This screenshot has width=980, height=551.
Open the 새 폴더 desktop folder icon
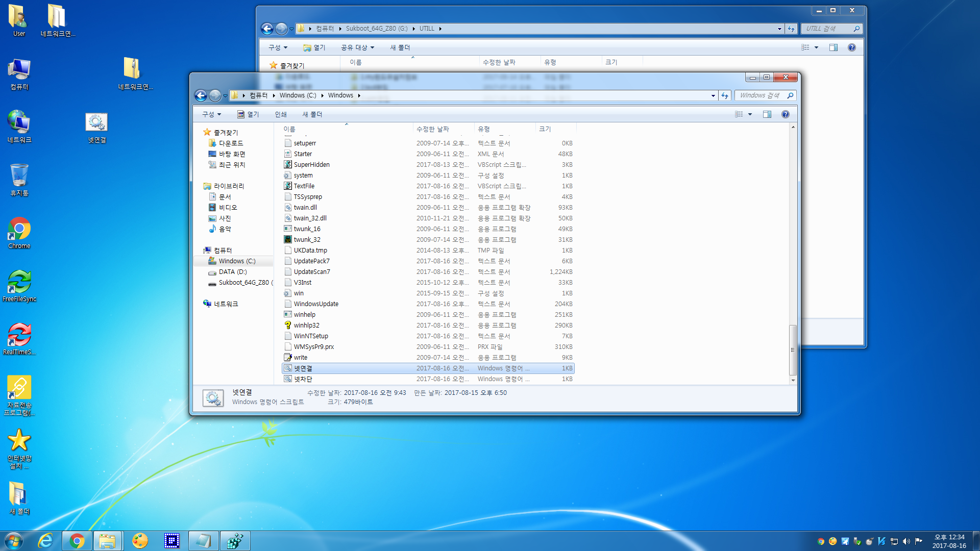click(19, 498)
